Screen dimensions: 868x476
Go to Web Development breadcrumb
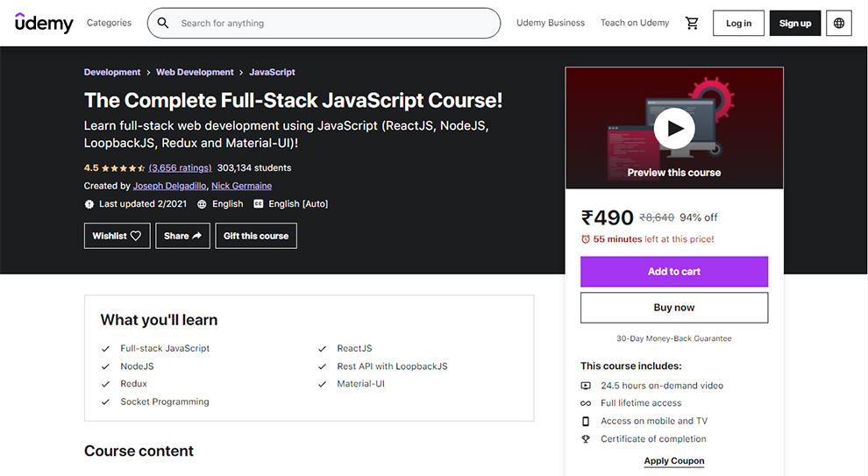[x=195, y=72]
